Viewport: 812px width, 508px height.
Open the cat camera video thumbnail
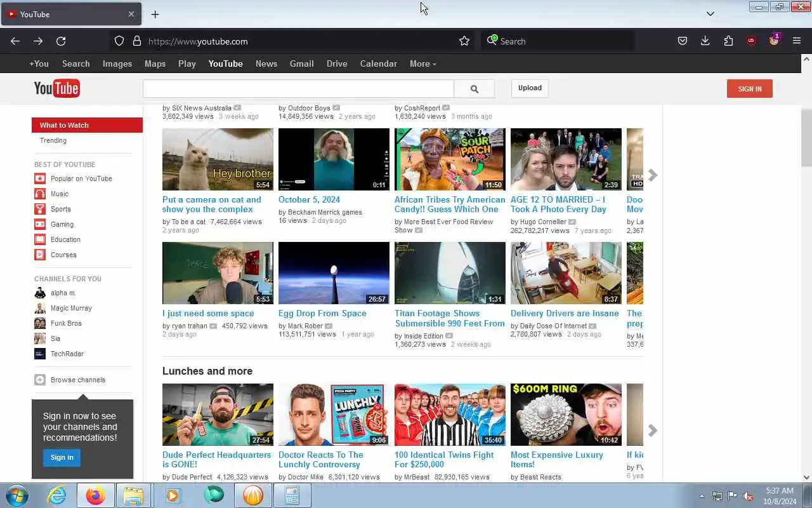(x=218, y=159)
